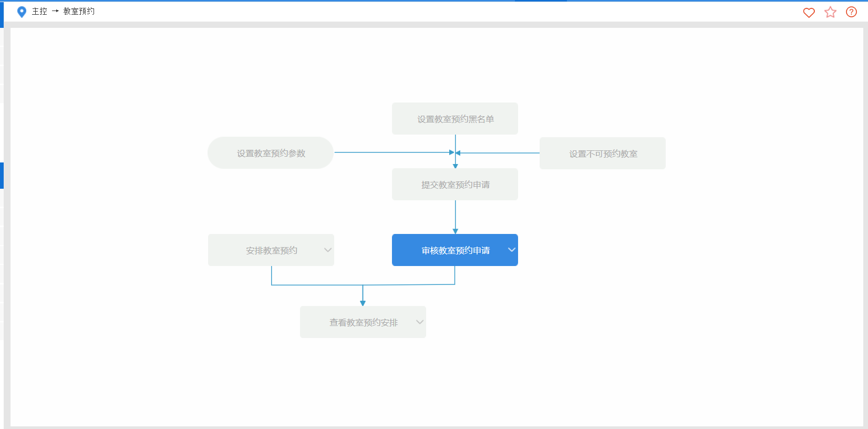Viewport: 868px width, 429px height.
Task: Open 设置教室预约黑名单 node
Action: pos(455,119)
